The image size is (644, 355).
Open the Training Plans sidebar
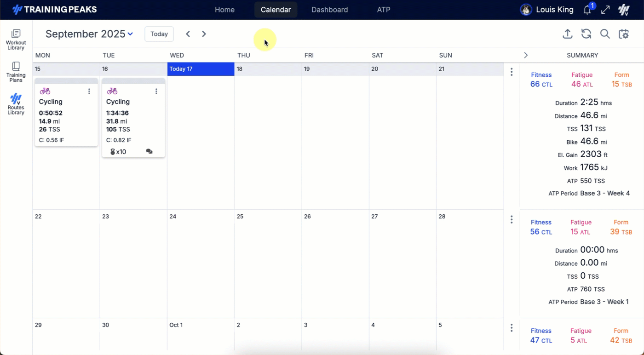click(16, 72)
